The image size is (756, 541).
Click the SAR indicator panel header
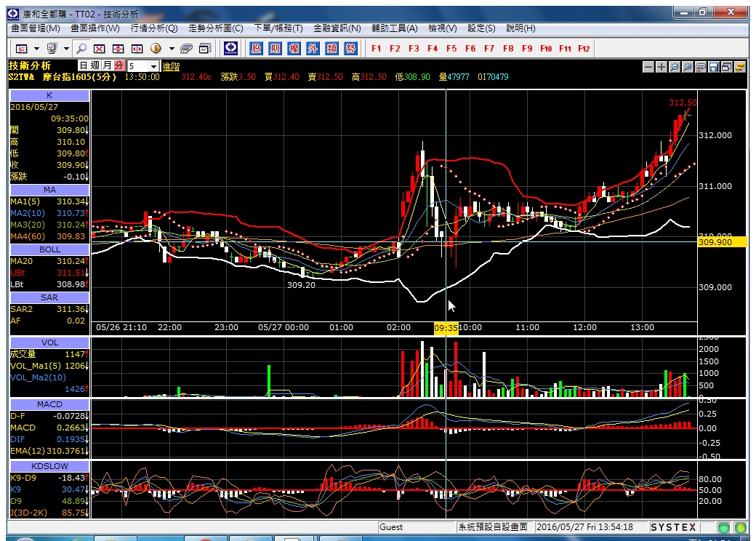(x=49, y=297)
